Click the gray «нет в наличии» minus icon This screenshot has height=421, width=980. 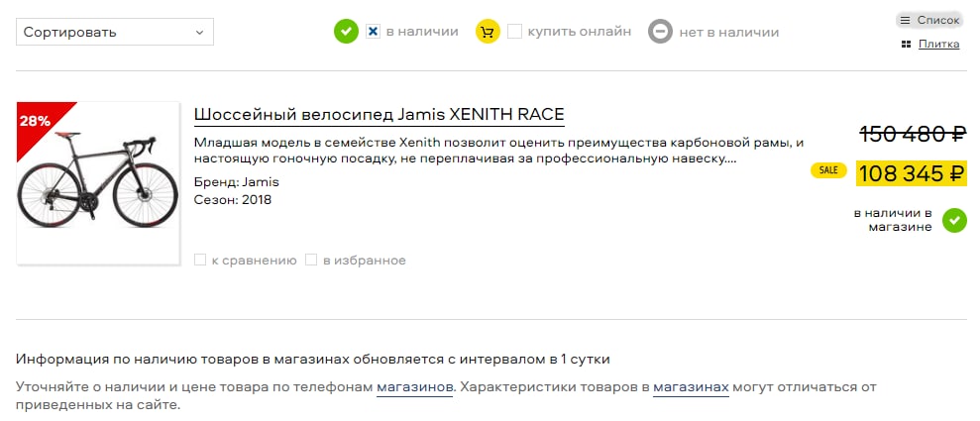(660, 32)
